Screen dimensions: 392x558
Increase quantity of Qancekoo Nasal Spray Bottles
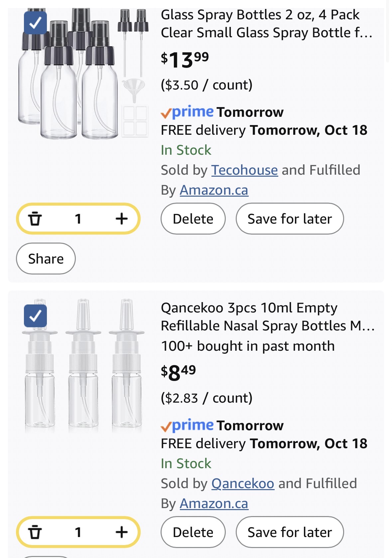point(121,532)
